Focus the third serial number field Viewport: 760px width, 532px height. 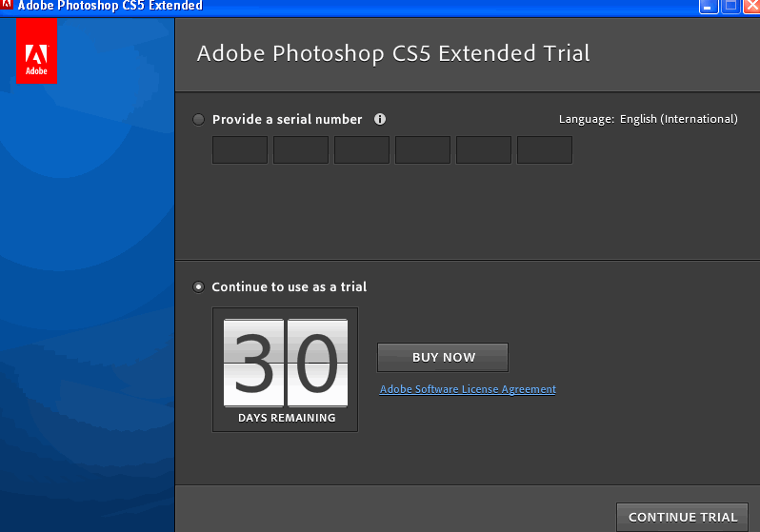pyautogui.click(x=362, y=150)
